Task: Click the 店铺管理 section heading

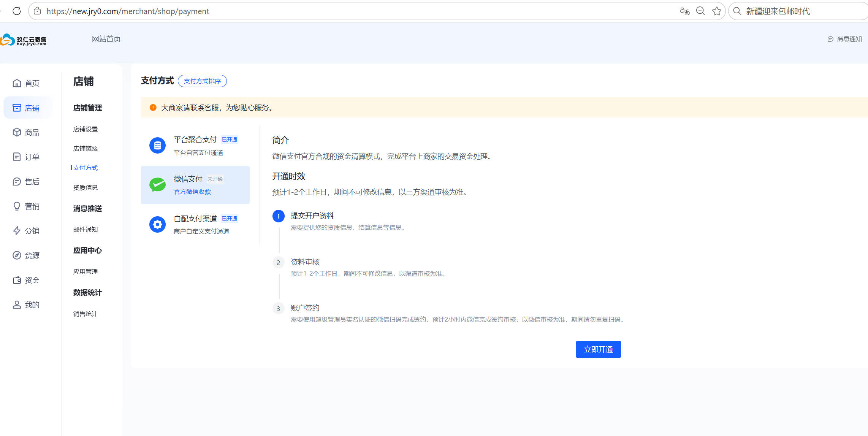Action: 87,108
